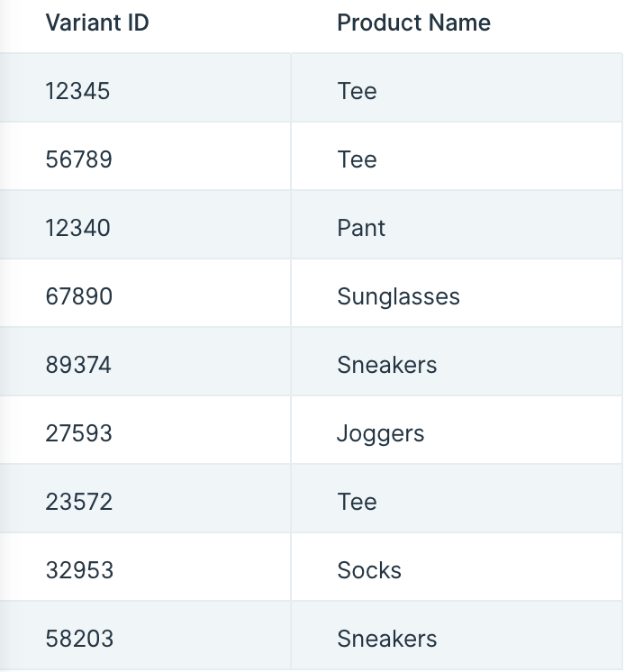Select the Socks product cell

point(457,567)
